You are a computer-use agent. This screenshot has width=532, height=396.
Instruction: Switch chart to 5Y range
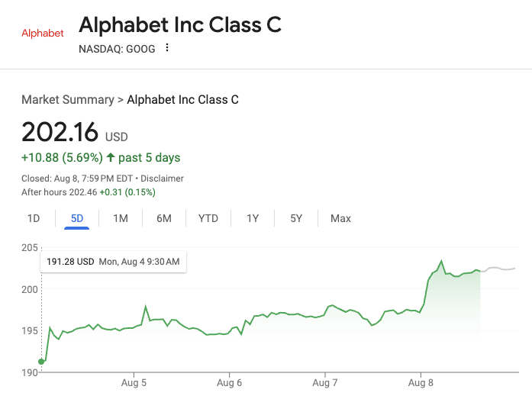point(296,218)
